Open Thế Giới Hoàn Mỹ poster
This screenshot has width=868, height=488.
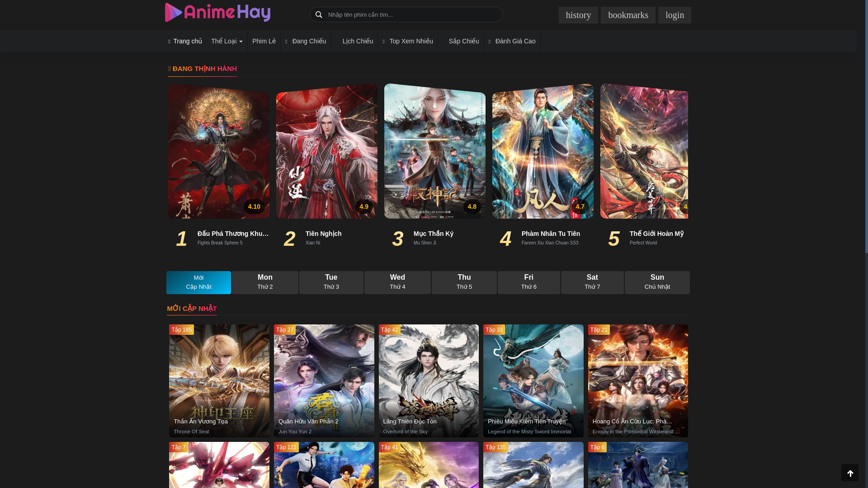[644, 151]
